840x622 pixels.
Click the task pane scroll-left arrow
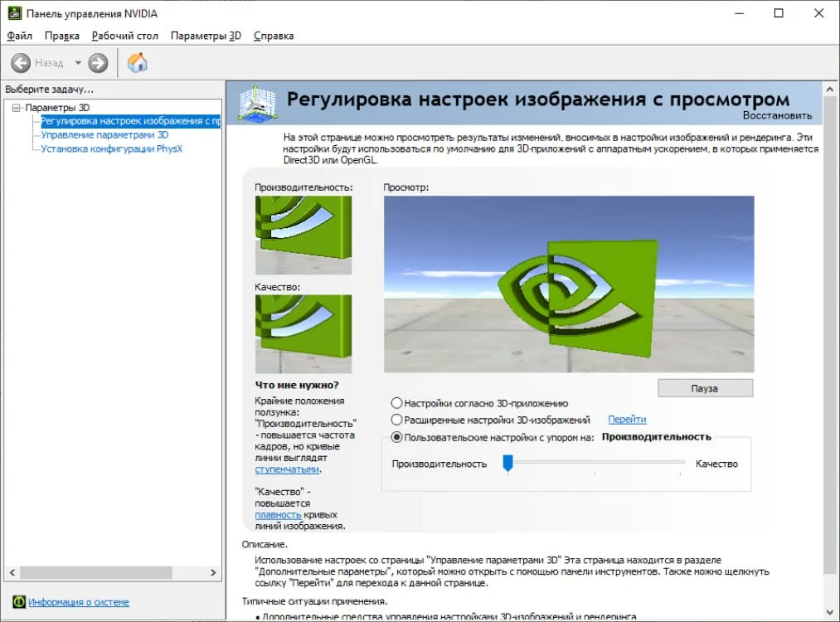pyautogui.click(x=12, y=573)
